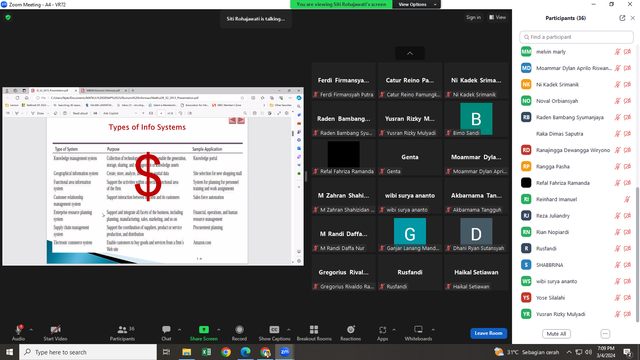This screenshot has height=360, width=640.
Task: Click the Audio microphone icon
Action: point(18,330)
